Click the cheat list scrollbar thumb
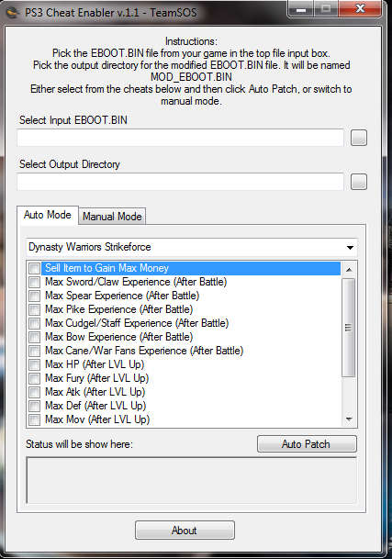Image resolution: width=392 pixels, height=559 pixels. 349,328
